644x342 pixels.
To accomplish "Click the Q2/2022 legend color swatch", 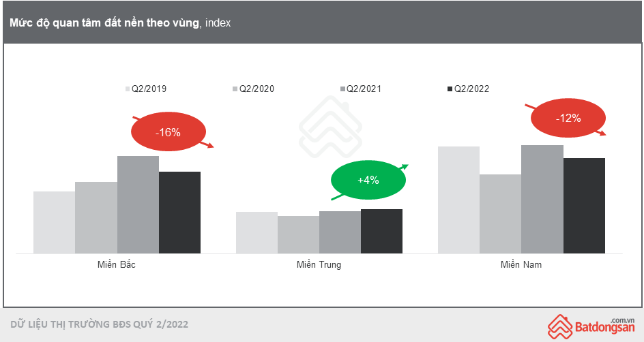I will pos(450,89).
